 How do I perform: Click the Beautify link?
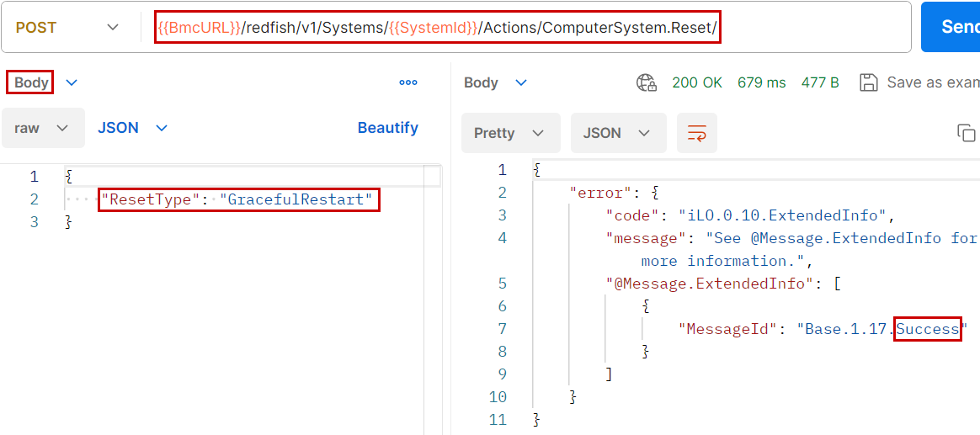[x=387, y=128]
